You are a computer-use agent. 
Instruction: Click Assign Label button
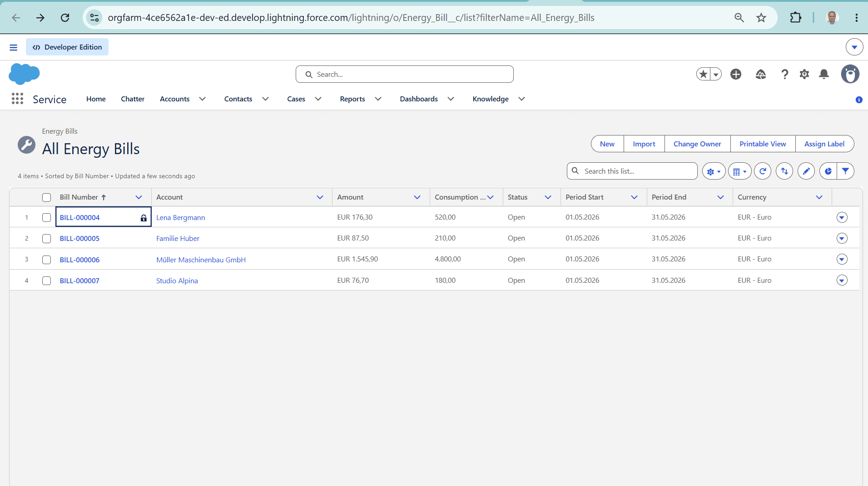click(824, 144)
